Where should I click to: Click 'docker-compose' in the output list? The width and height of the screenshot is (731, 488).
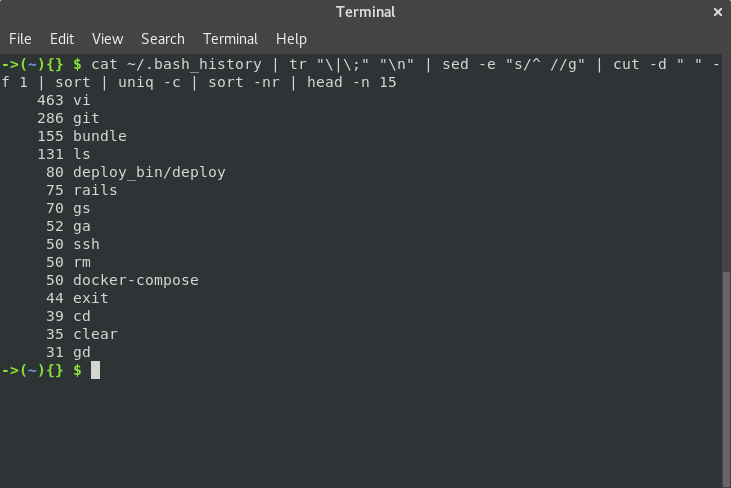pos(136,280)
